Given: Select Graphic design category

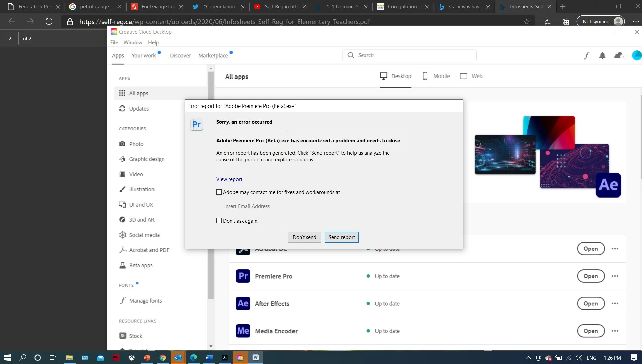Looking at the screenshot, I should click(146, 159).
